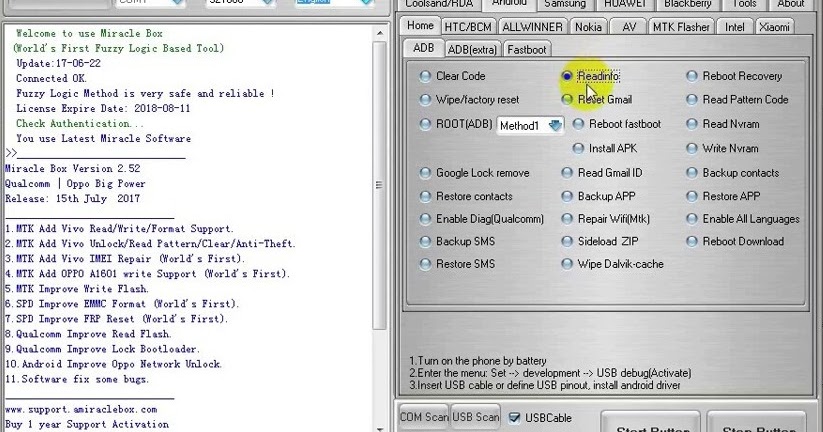
Task: Click 'License Expire Date: 2018-08-11' log line
Action: click(103, 109)
